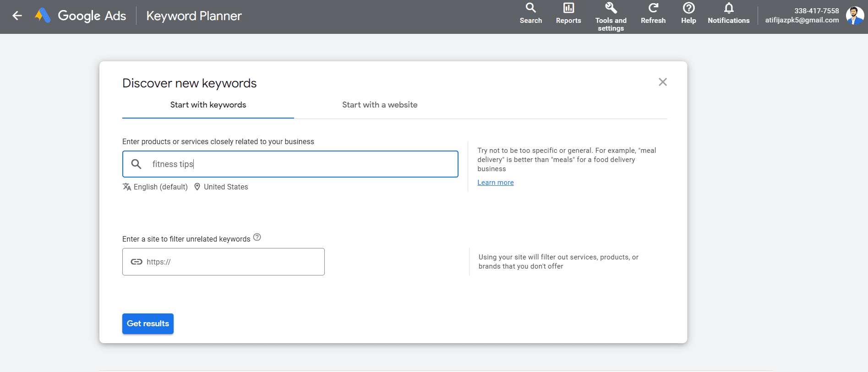This screenshot has width=868, height=372.
Task: View Notifications bell
Action: (728, 14)
